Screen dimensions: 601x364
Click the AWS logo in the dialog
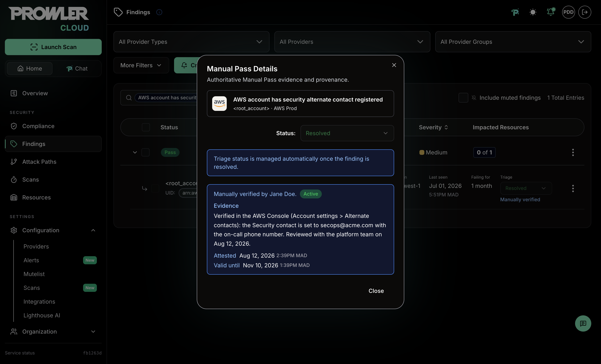tap(219, 103)
